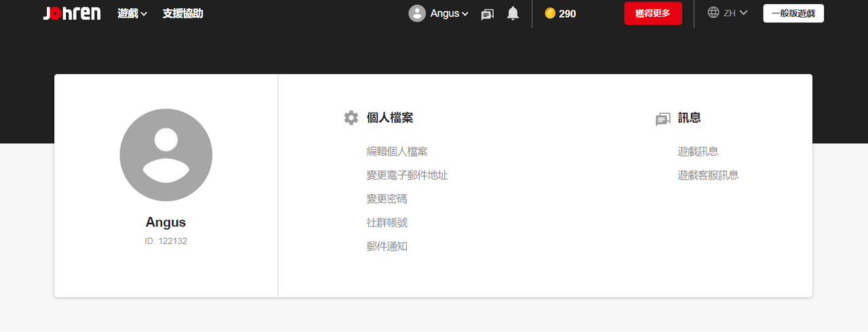Image resolution: width=868 pixels, height=332 pixels.
Task: Click the Johren logo in header
Action: coord(72,14)
